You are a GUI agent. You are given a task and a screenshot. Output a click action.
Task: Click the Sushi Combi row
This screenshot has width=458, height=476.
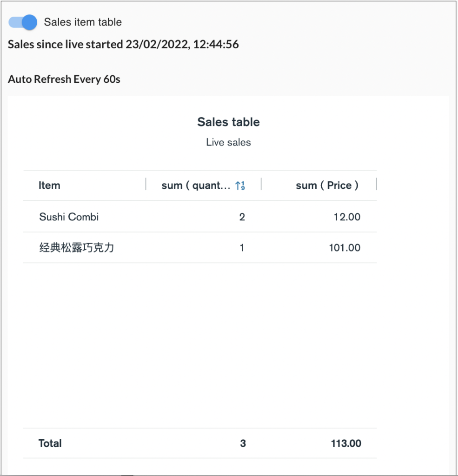[x=69, y=217]
